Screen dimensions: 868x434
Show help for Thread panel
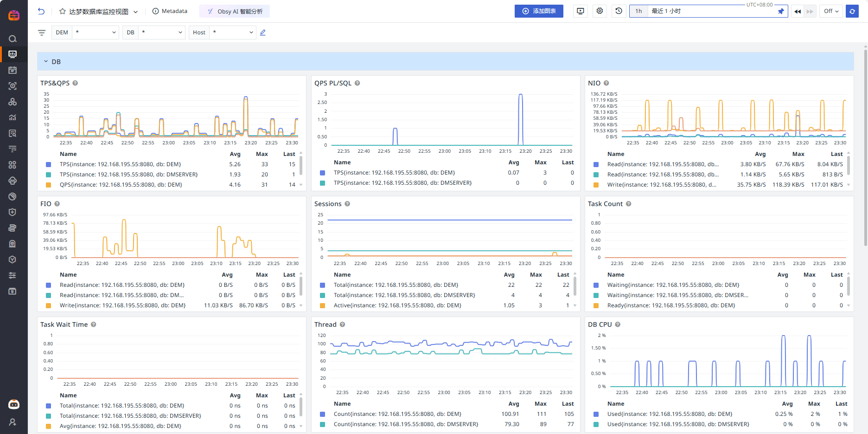coord(342,324)
